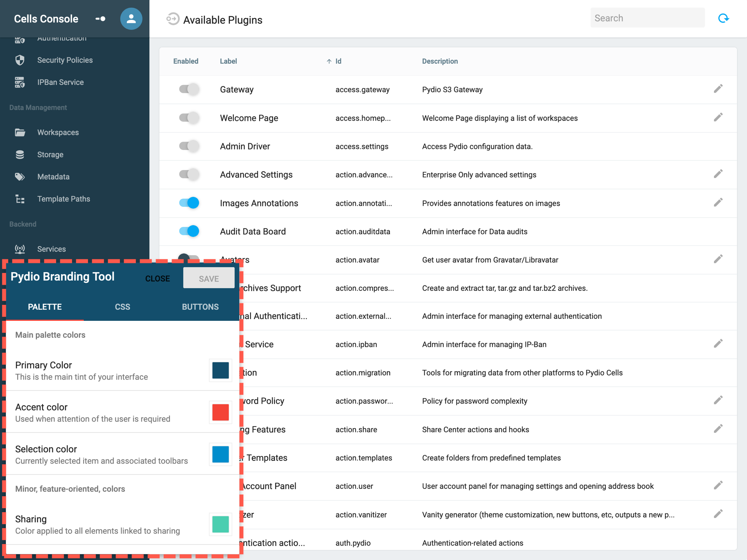Edit the action.share plugin row

click(718, 429)
